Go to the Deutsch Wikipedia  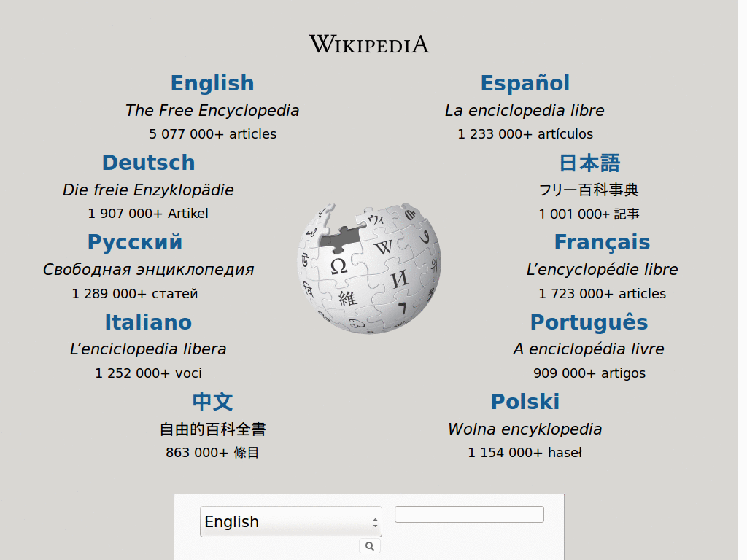click(149, 163)
